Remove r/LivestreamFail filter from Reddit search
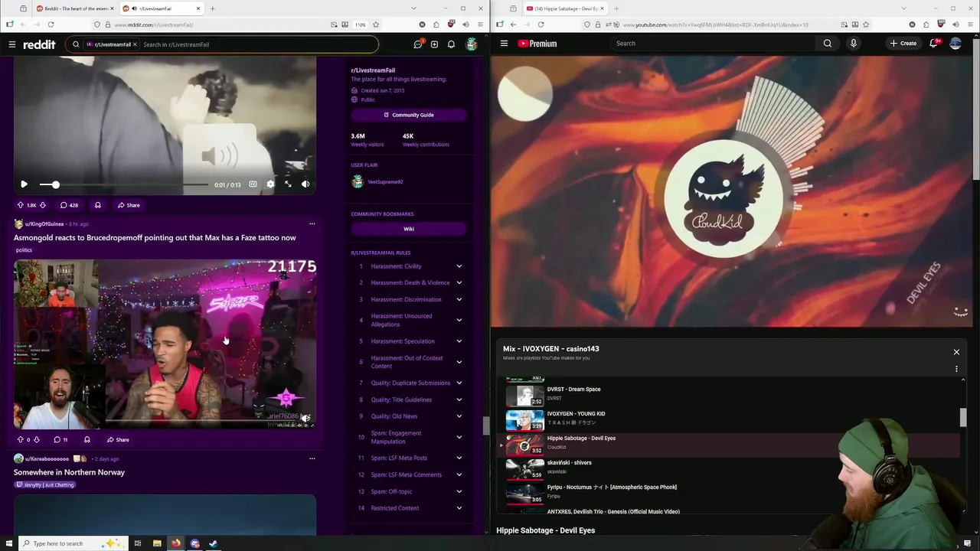Viewport: 980px width, 551px height. pyautogui.click(x=135, y=44)
